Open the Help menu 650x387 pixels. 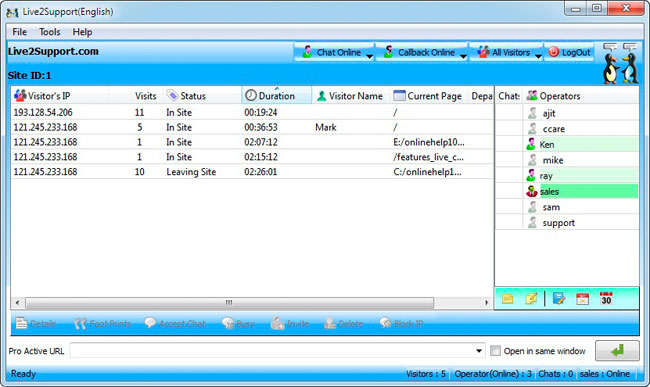(x=82, y=32)
